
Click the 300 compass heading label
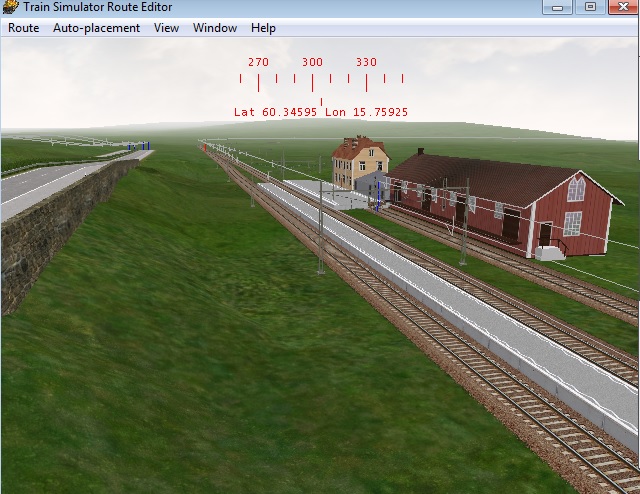[x=312, y=62]
